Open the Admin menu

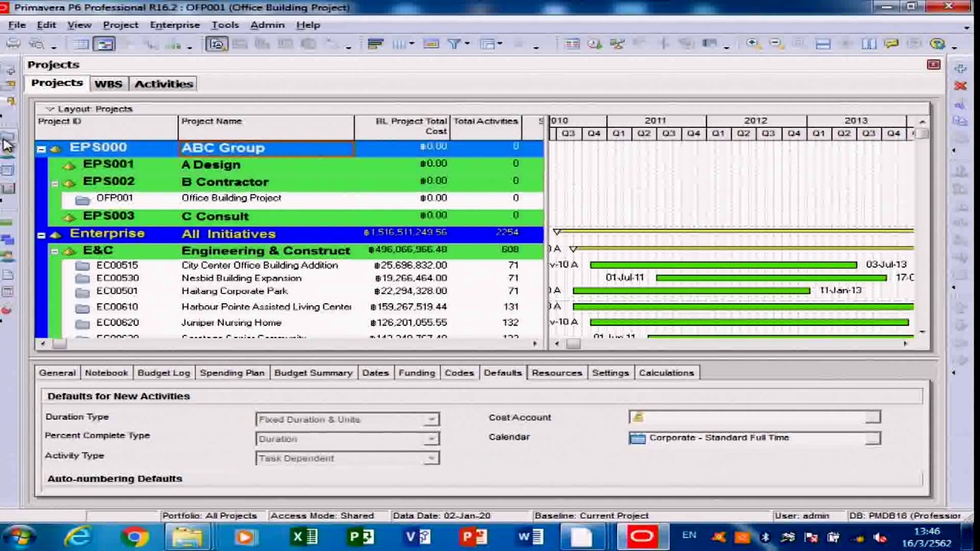click(267, 24)
